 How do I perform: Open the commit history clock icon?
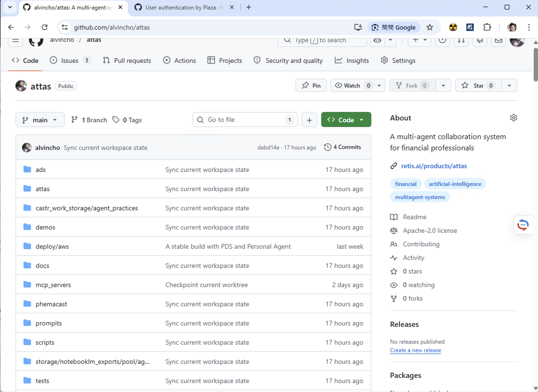[327, 147]
